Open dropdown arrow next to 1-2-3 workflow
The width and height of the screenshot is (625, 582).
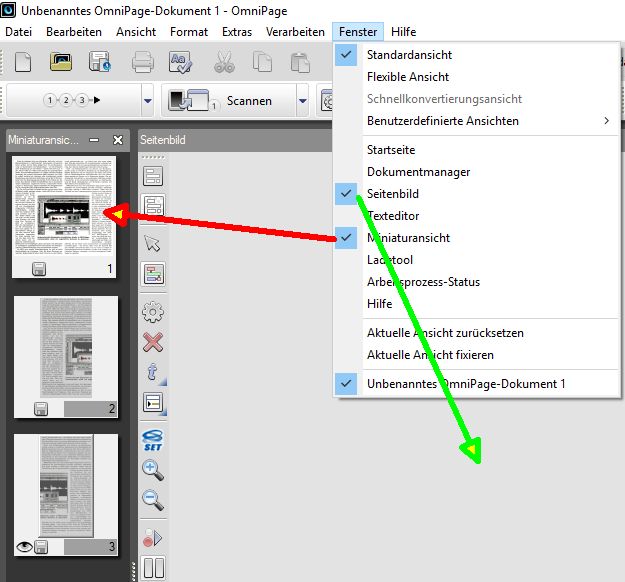(147, 100)
